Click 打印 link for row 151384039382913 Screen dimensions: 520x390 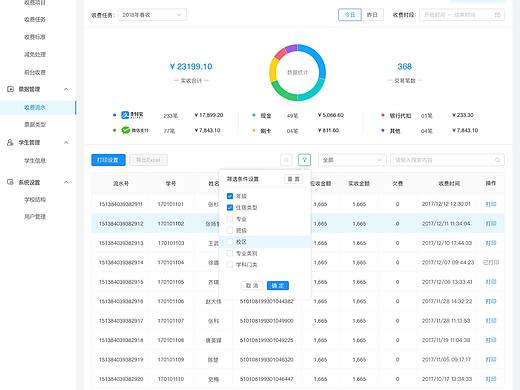[491, 243]
